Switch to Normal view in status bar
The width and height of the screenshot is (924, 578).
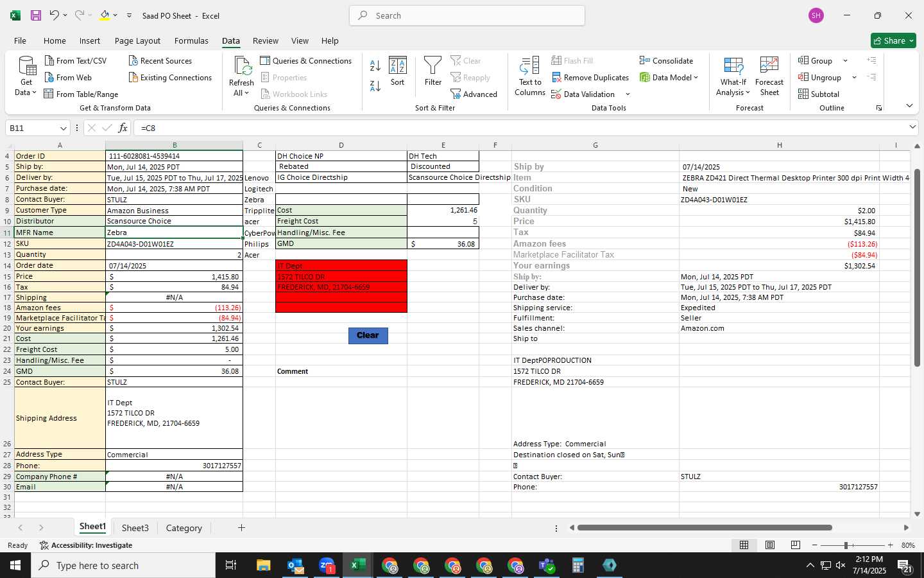click(744, 545)
